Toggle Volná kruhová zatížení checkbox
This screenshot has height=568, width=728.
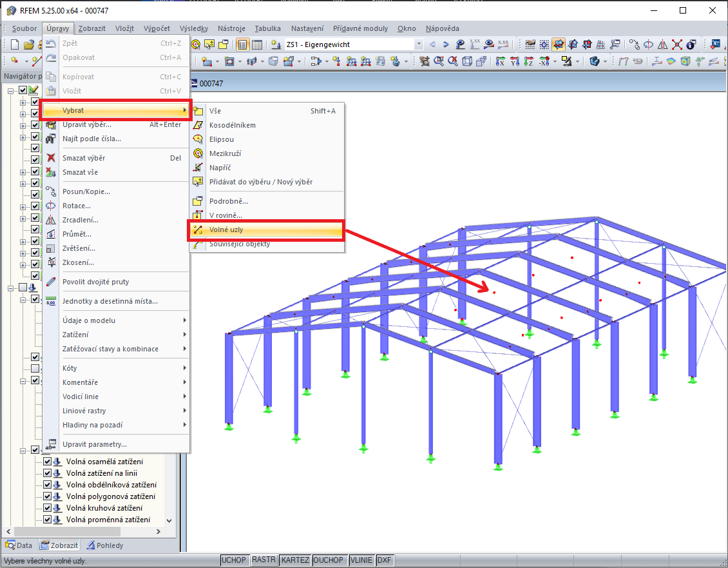click(x=48, y=508)
